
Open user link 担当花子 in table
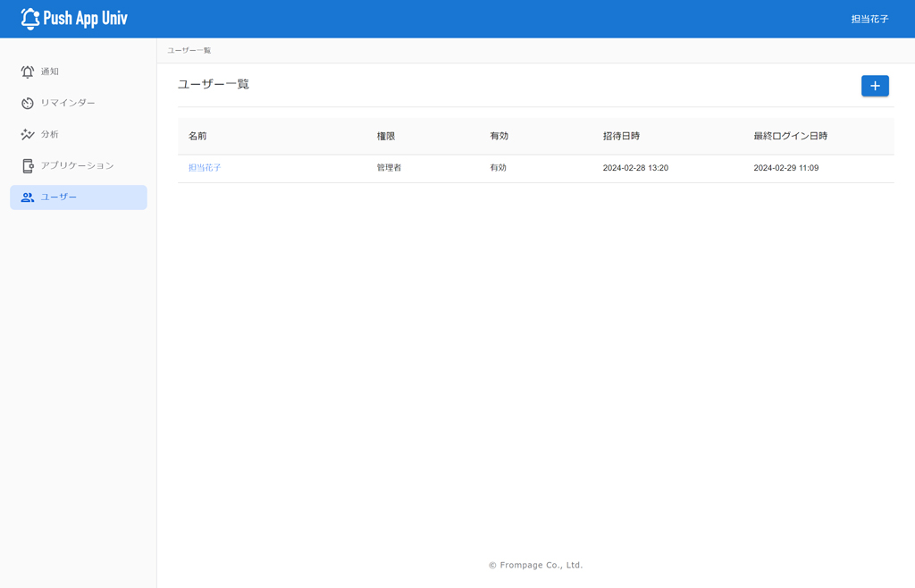(x=205, y=167)
